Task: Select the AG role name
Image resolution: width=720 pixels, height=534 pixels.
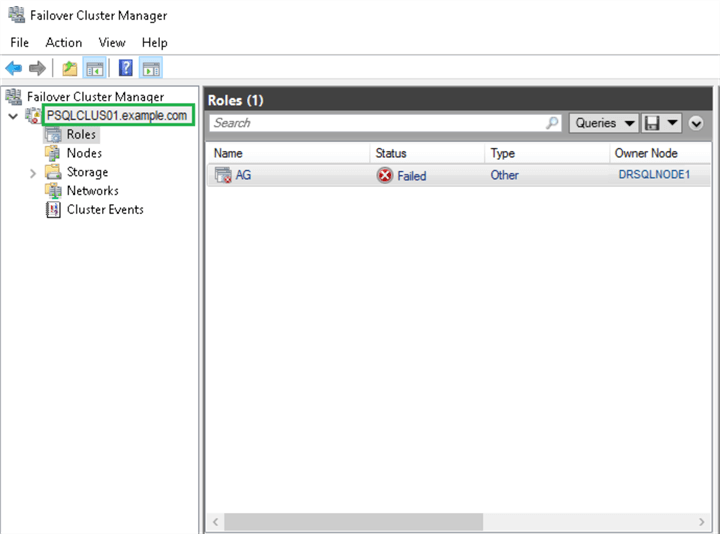Action: tap(243, 175)
